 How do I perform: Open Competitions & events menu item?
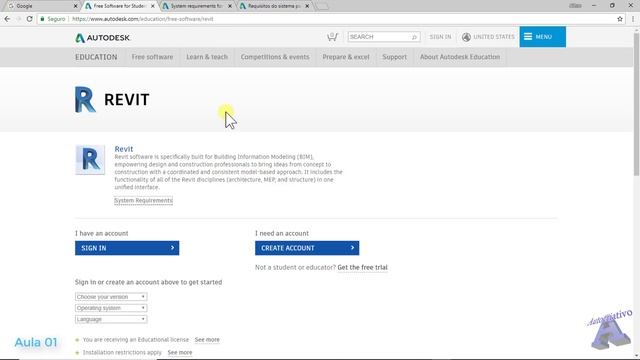pyautogui.click(x=275, y=57)
